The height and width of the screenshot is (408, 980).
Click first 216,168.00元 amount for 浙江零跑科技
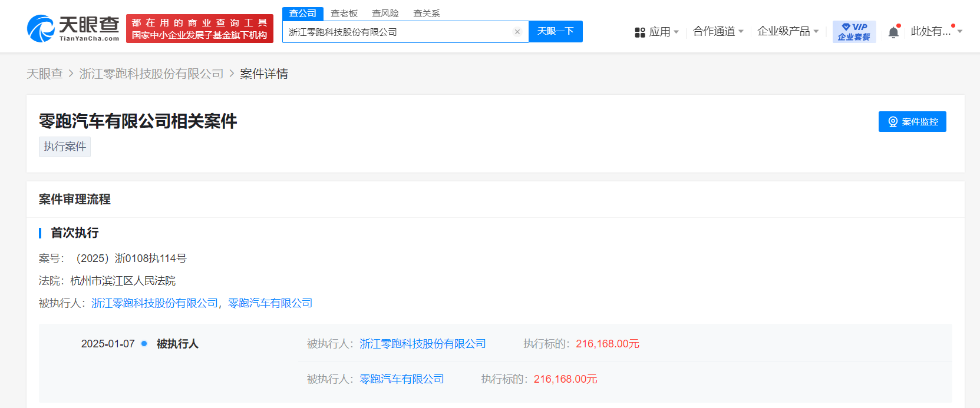pos(608,344)
